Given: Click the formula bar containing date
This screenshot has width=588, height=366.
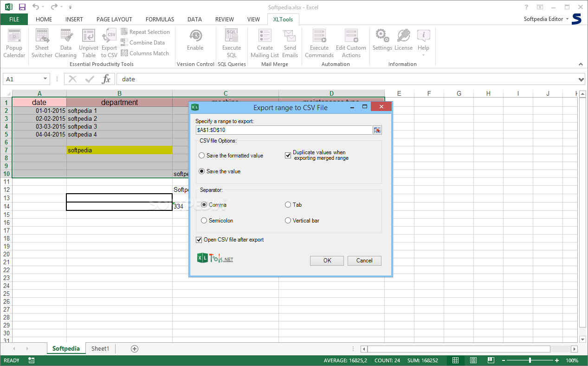Looking at the screenshot, I should 348,79.
